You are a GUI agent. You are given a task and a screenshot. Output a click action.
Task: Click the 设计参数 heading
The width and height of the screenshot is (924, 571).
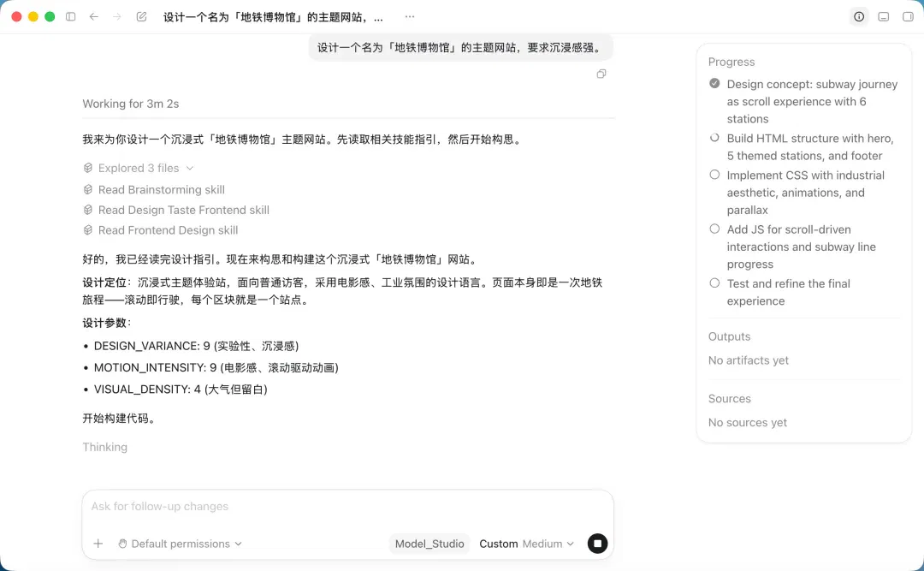tap(107, 323)
